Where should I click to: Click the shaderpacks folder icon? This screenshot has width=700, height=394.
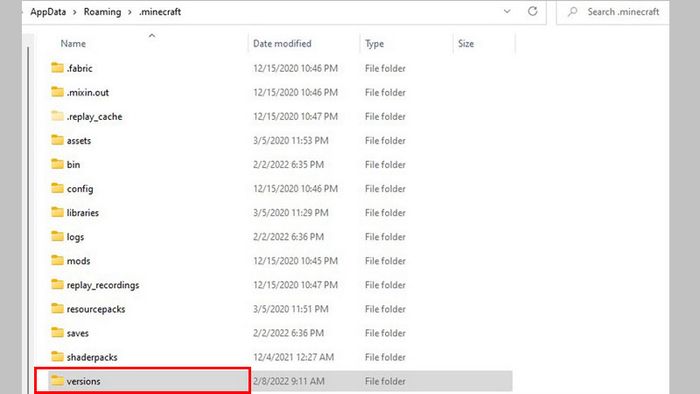(x=57, y=357)
